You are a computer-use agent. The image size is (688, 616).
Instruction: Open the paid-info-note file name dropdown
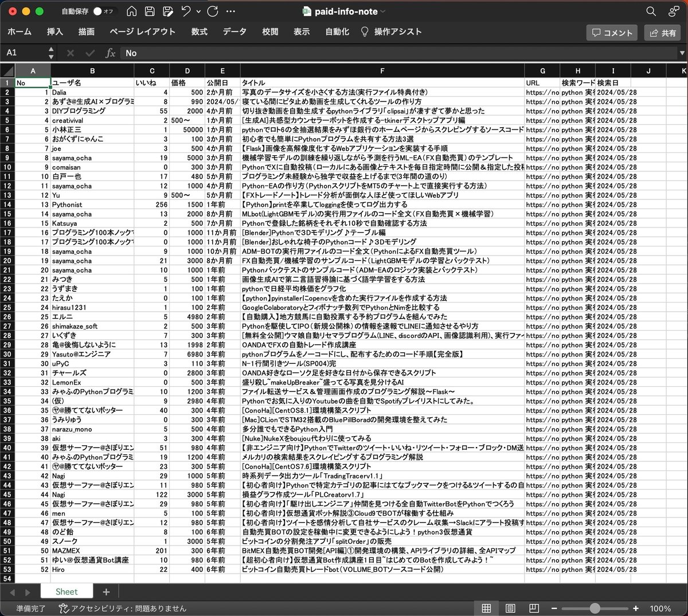coord(383,11)
